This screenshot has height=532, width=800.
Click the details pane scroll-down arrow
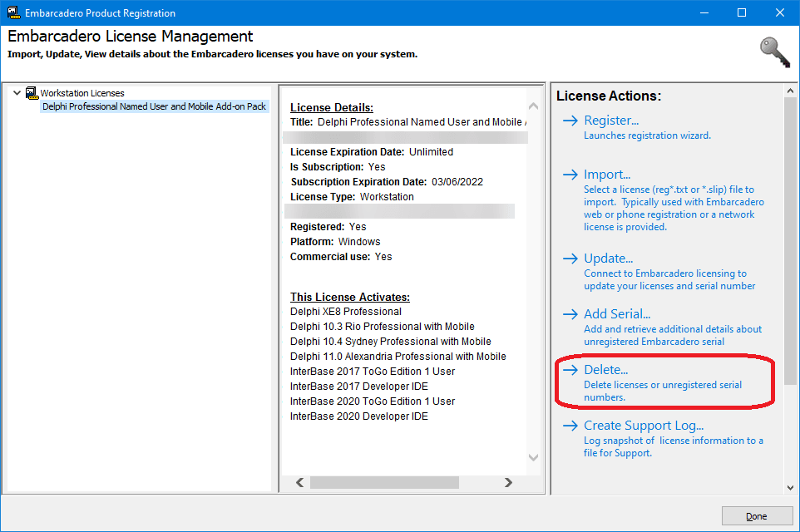pyautogui.click(x=533, y=457)
